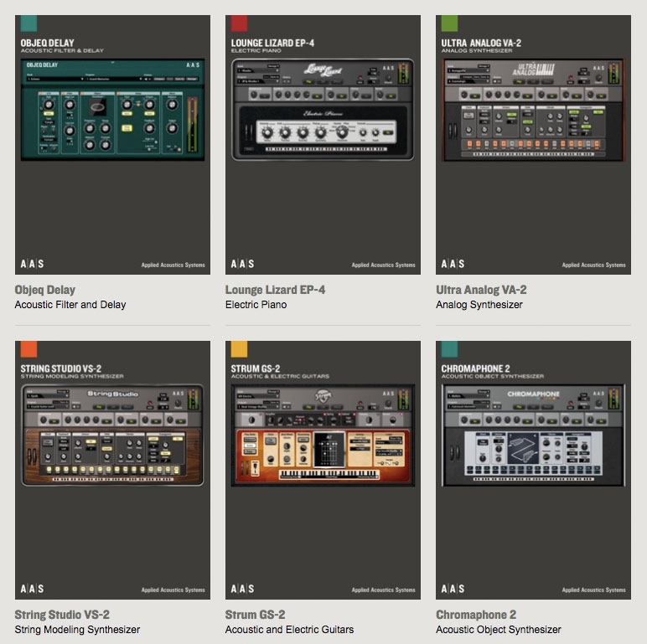Image resolution: width=647 pixels, height=644 pixels.
Task: Open the Objeq Delay link below the card
Action: click(x=45, y=290)
